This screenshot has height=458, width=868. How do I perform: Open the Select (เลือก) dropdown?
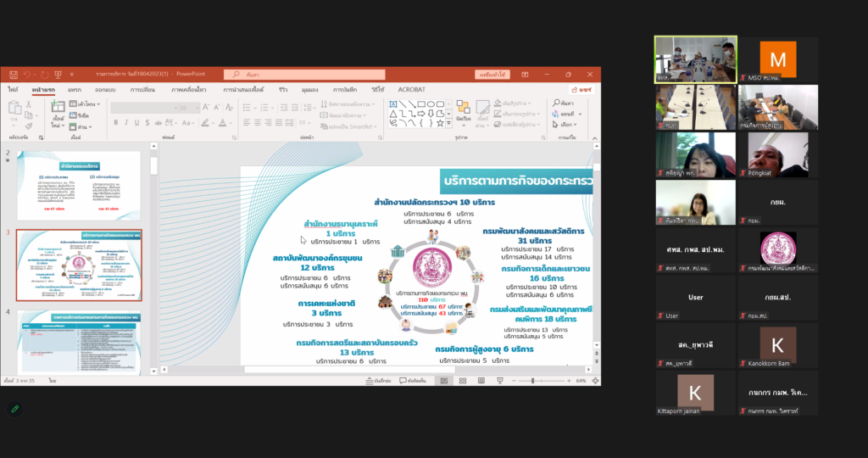point(565,125)
